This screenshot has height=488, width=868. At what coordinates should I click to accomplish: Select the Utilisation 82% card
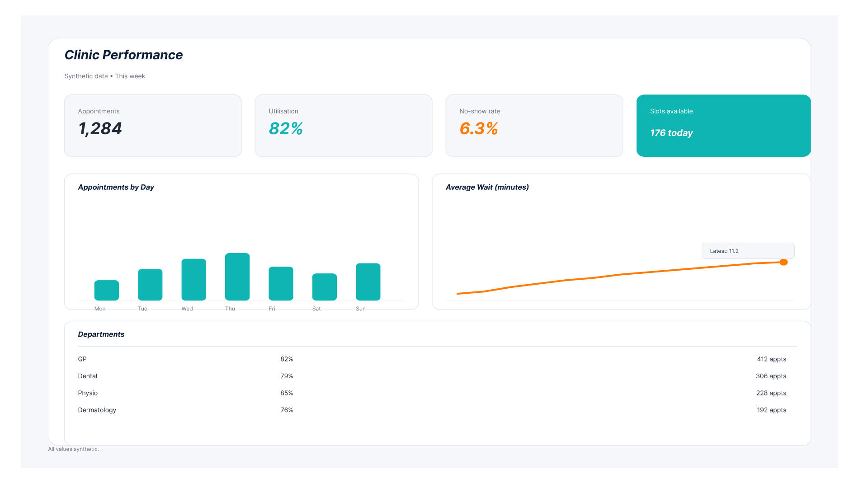[x=343, y=126]
